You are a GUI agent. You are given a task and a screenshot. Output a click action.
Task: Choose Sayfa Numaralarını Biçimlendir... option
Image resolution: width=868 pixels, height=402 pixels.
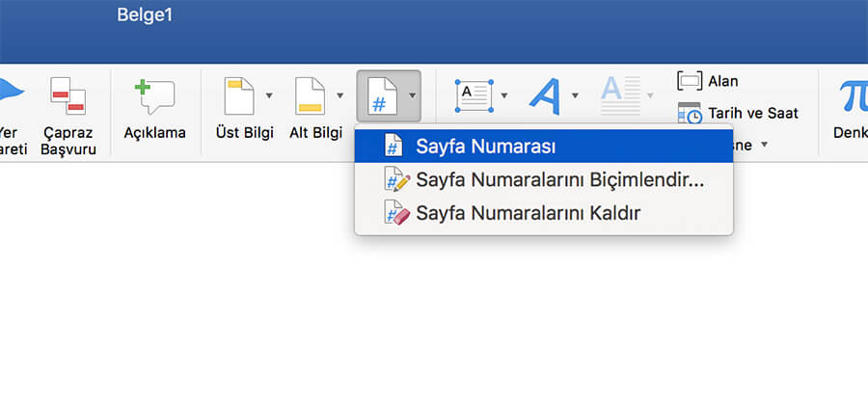[x=544, y=179]
